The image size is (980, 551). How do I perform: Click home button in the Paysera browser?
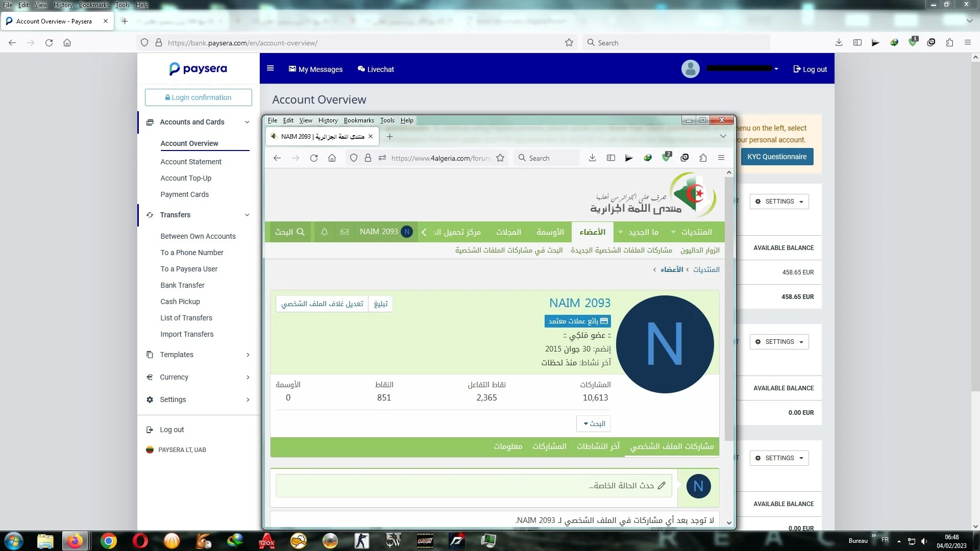pos(67,43)
